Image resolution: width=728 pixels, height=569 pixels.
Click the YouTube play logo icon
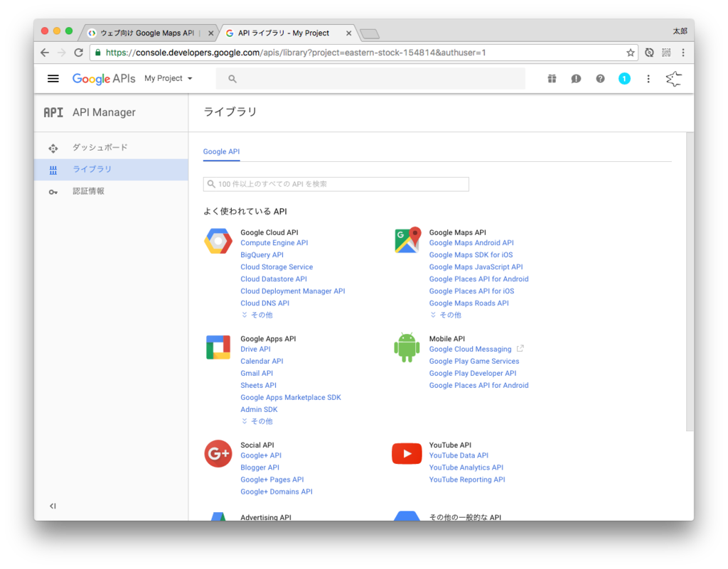[x=407, y=453]
